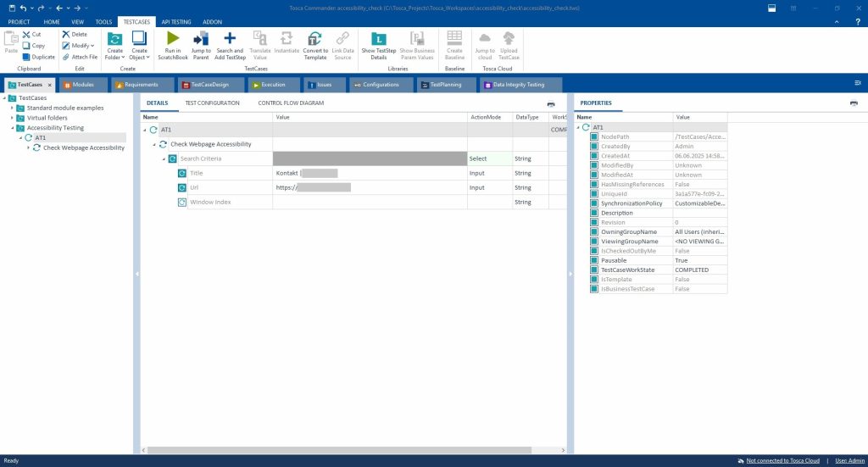The width and height of the screenshot is (868, 467).
Task: Switch to the HOME ribbon tab
Action: (x=52, y=21)
